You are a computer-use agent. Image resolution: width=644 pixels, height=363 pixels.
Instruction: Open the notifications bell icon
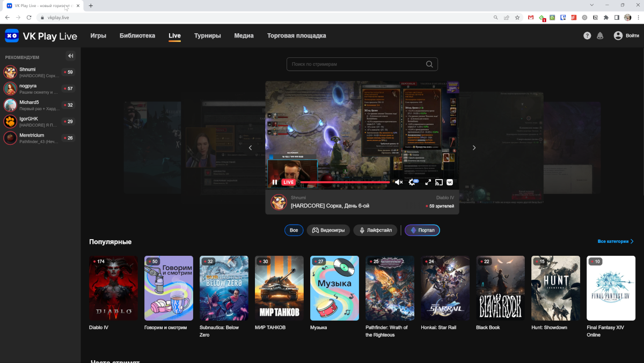(x=600, y=36)
